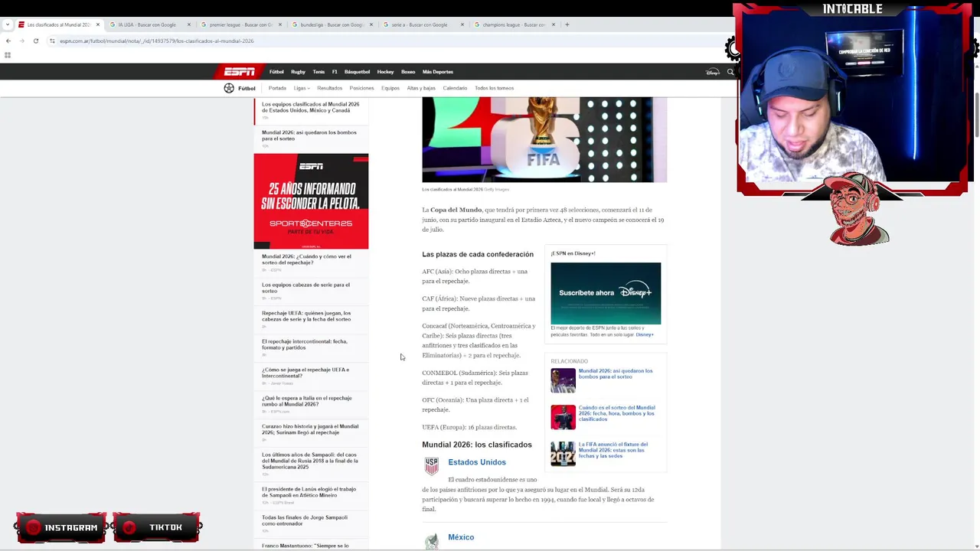Reload the current page
This screenshot has width=980, height=551.
click(x=35, y=41)
